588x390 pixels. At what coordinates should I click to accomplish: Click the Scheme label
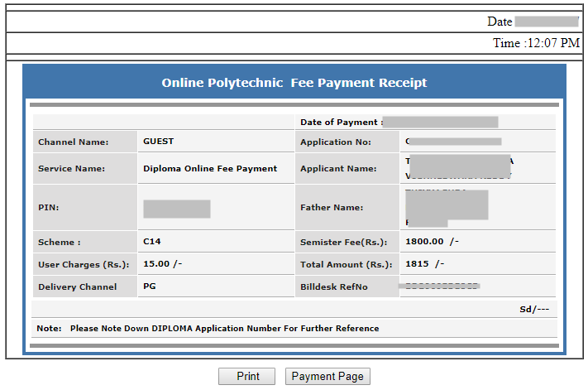coord(60,243)
